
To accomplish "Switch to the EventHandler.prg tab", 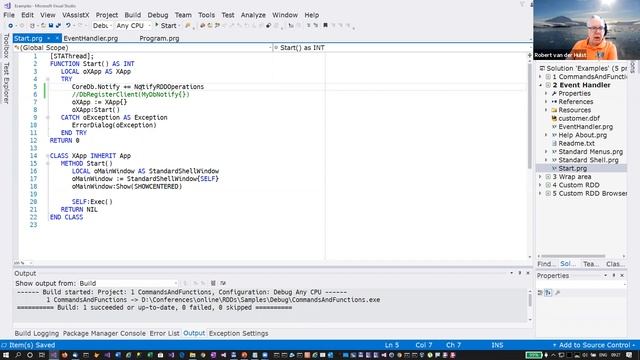I will pos(91,38).
